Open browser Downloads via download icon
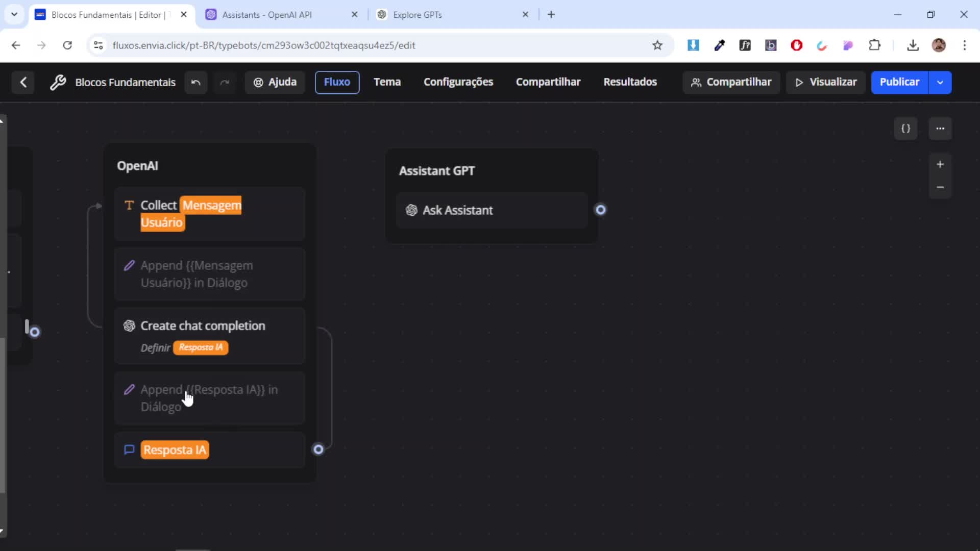The height and width of the screenshot is (551, 980). pyautogui.click(x=913, y=45)
